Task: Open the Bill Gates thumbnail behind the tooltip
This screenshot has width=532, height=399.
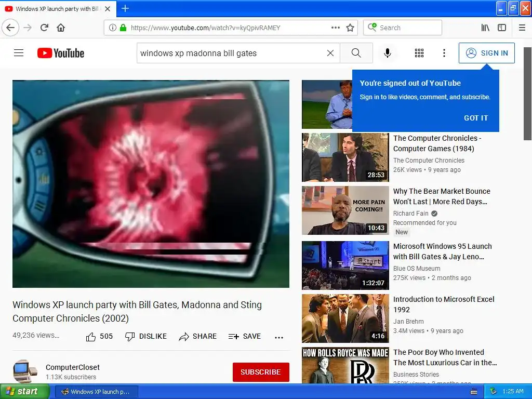Action: pyautogui.click(x=327, y=104)
